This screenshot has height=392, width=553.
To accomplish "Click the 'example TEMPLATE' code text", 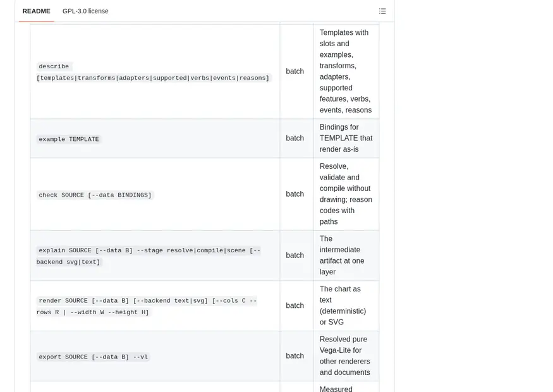I will (69, 139).
